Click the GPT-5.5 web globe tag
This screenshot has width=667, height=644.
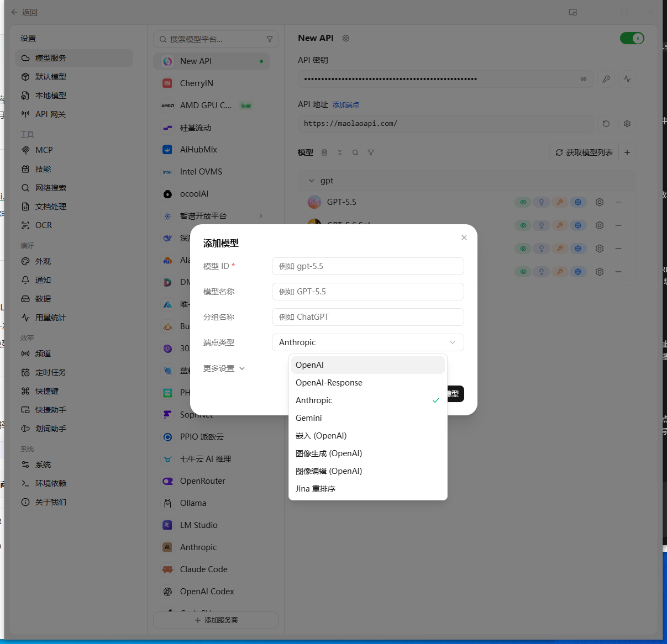[x=578, y=202]
